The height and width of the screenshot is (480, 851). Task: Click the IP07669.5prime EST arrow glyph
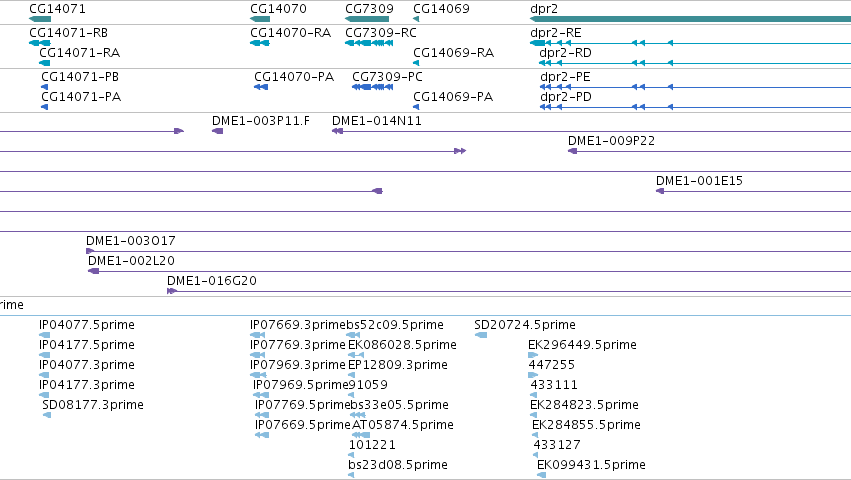(262, 435)
